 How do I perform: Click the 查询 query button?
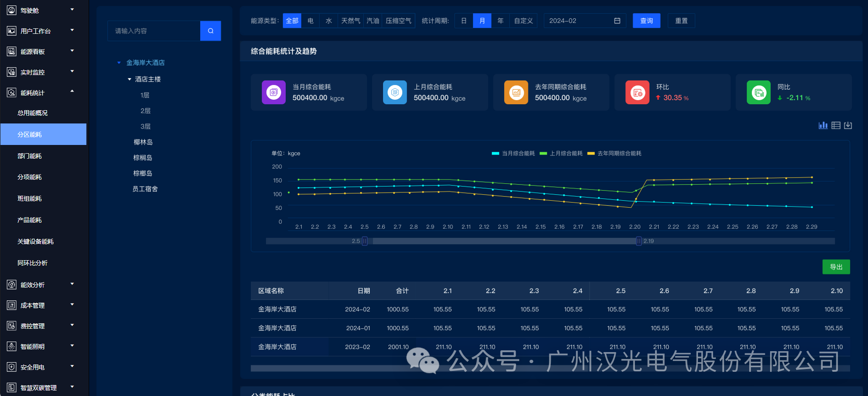pos(646,21)
